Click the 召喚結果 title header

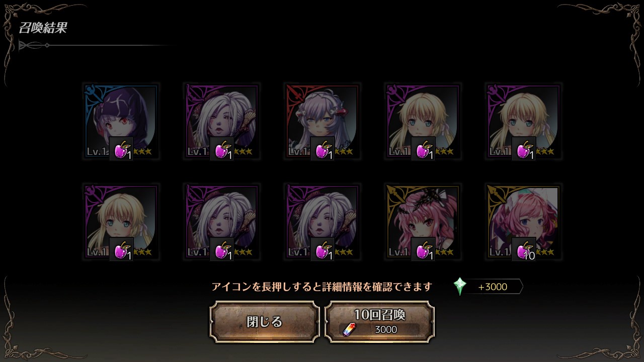click(x=43, y=28)
